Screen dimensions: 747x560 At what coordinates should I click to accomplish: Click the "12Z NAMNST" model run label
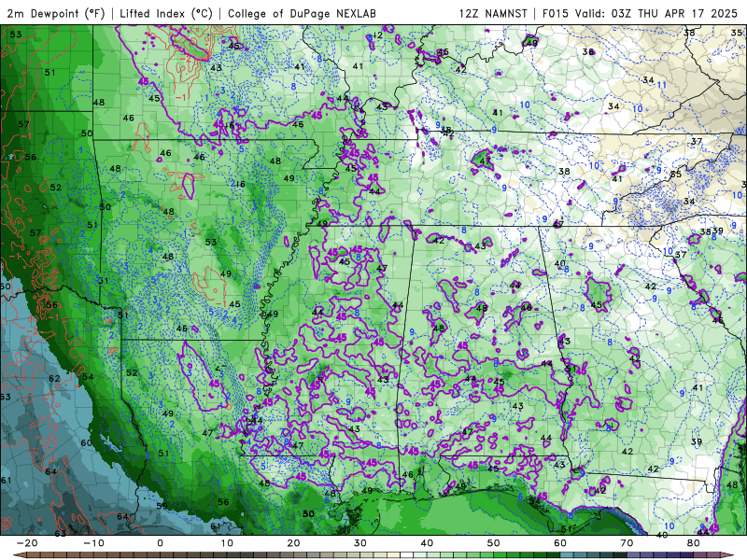[496, 13]
